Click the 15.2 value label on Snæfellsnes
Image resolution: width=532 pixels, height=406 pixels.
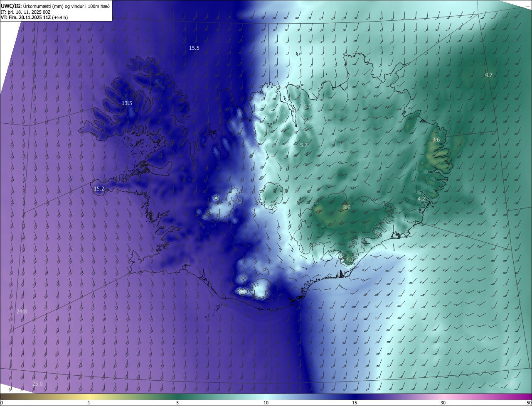pos(99,189)
